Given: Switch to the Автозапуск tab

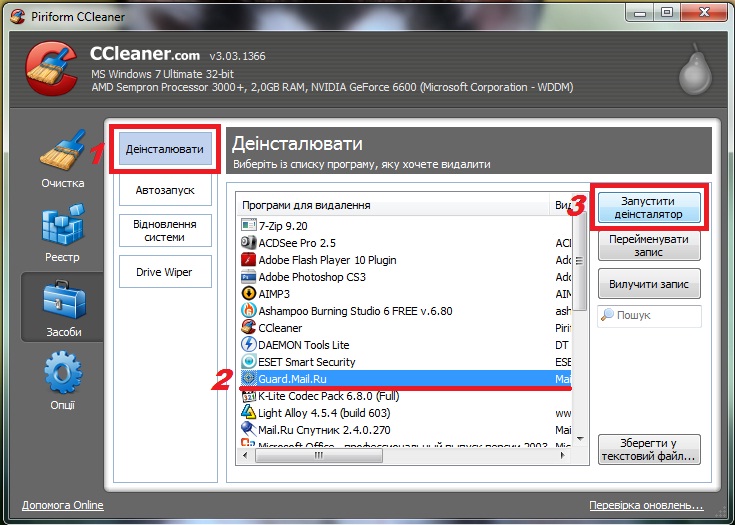Looking at the screenshot, I should point(165,190).
